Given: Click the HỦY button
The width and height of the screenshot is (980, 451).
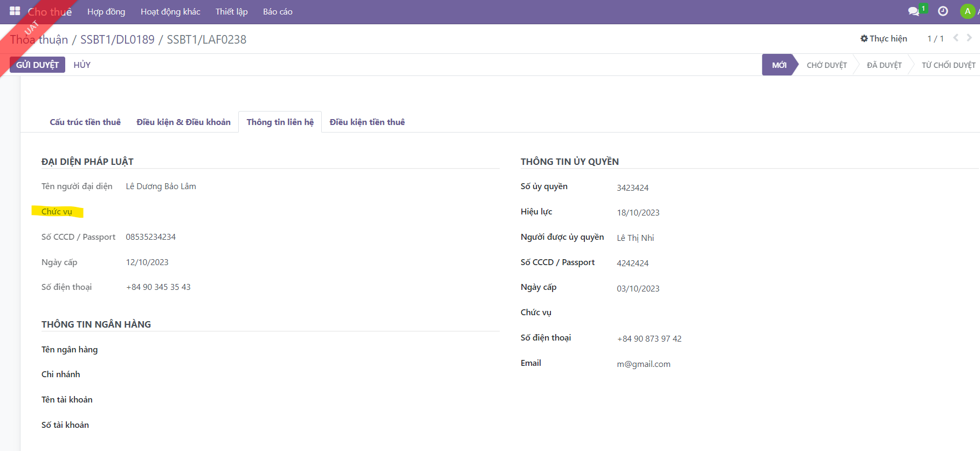Looking at the screenshot, I should pyautogui.click(x=82, y=65).
